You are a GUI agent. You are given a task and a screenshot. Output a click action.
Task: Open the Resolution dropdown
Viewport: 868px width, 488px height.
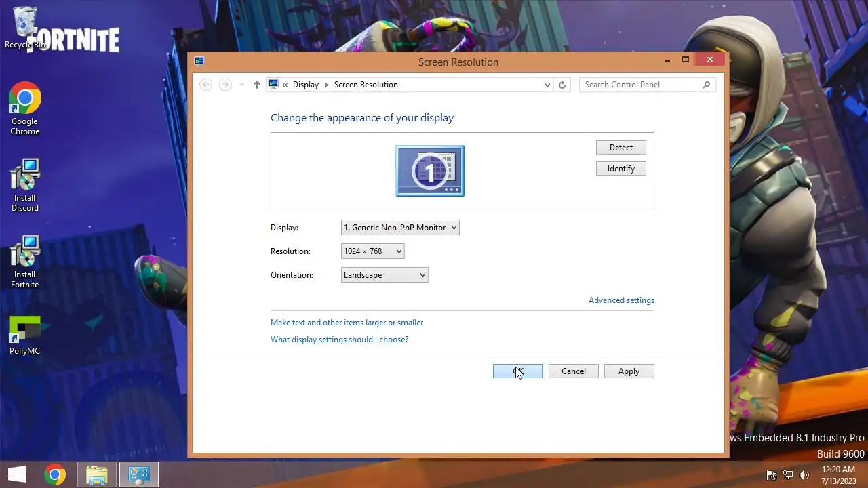click(372, 251)
